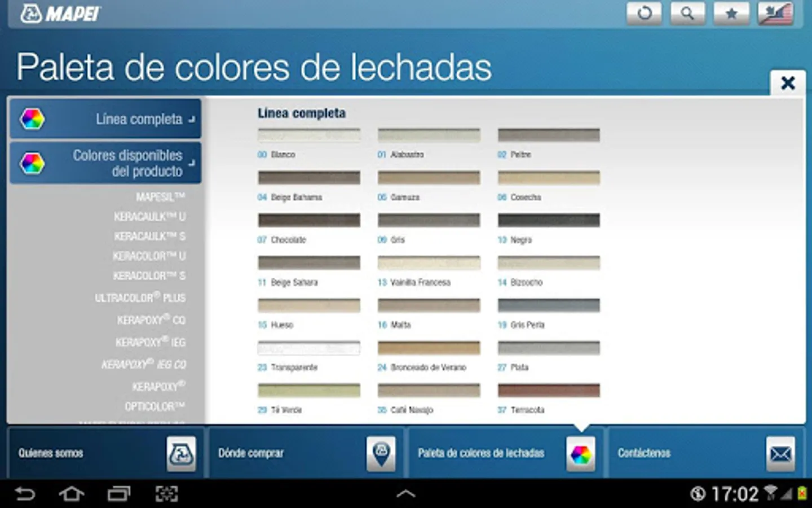812x508 pixels.
Task: Select KERAPOXY IEG product
Action: click(x=151, y=342)
